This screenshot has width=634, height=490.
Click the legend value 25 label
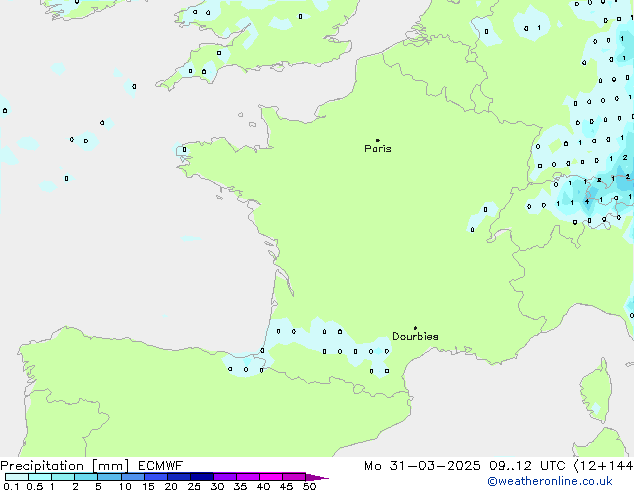click(x=194, y=486)
